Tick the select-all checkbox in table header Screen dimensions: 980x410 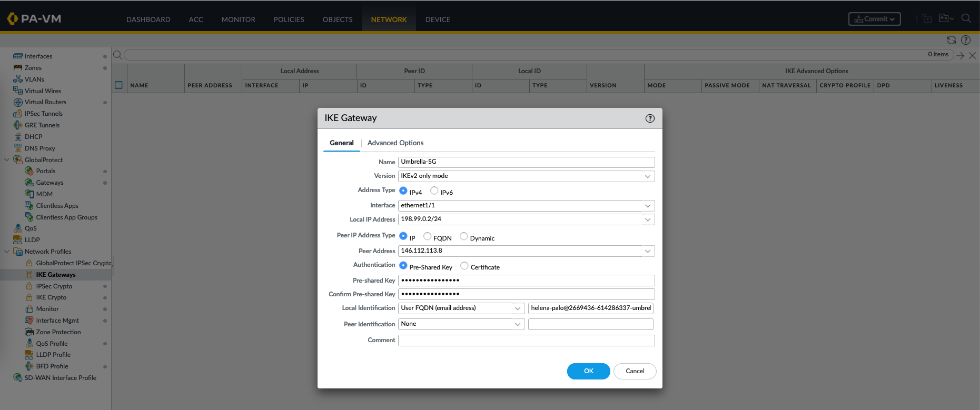[x=118, y=85]
